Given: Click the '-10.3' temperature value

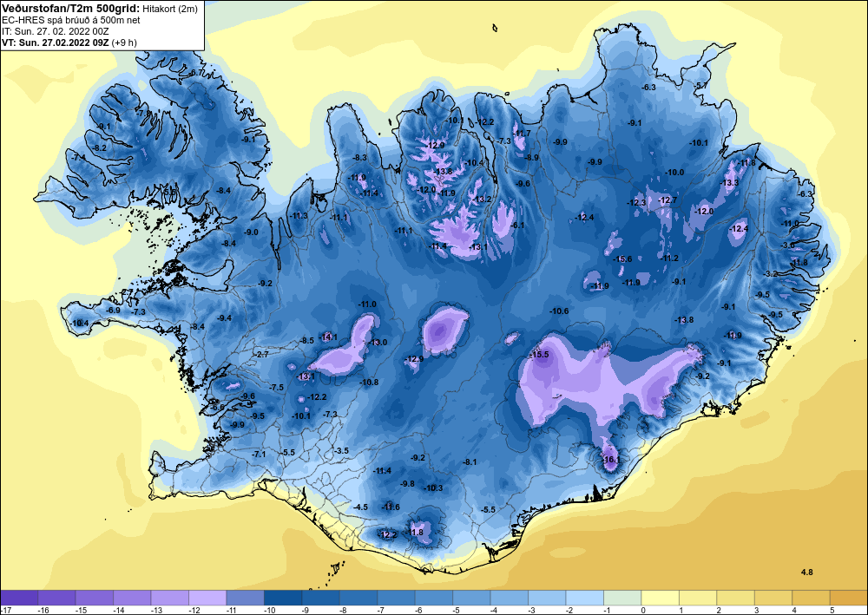Looking at the screenshot, I should click(x=433, y=487).
